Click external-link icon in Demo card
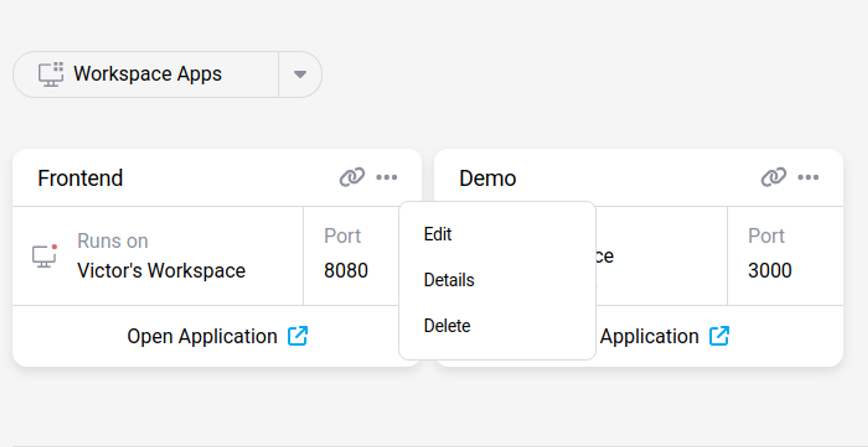Viewport: 868px width, 447px height. (719, 336)
